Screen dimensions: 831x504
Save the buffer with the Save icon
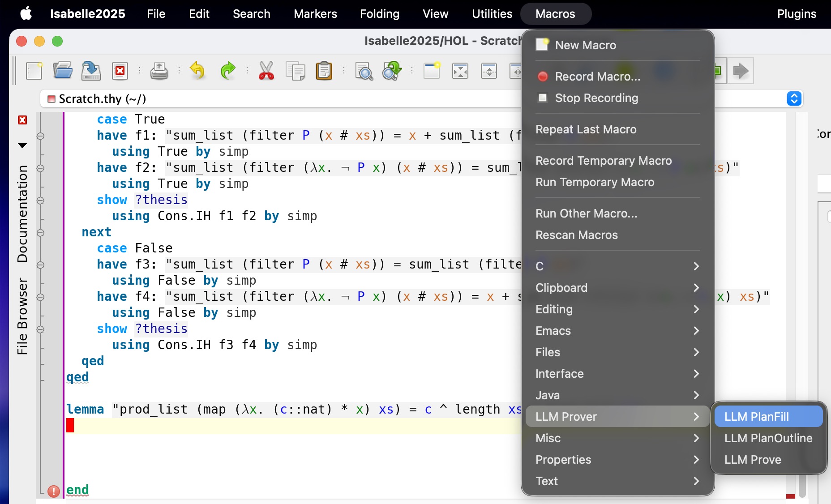(x=91, y=71)
